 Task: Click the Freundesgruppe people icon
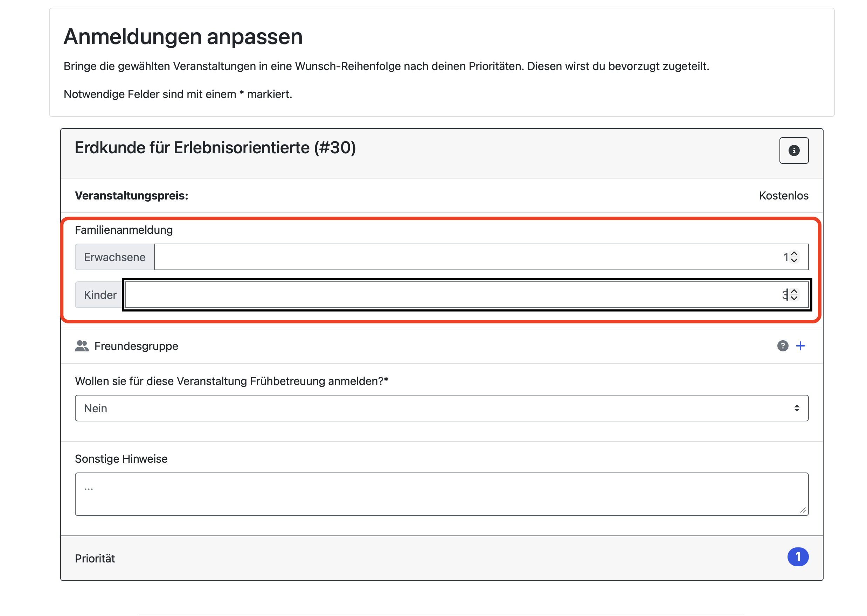(x=82, y=345)
